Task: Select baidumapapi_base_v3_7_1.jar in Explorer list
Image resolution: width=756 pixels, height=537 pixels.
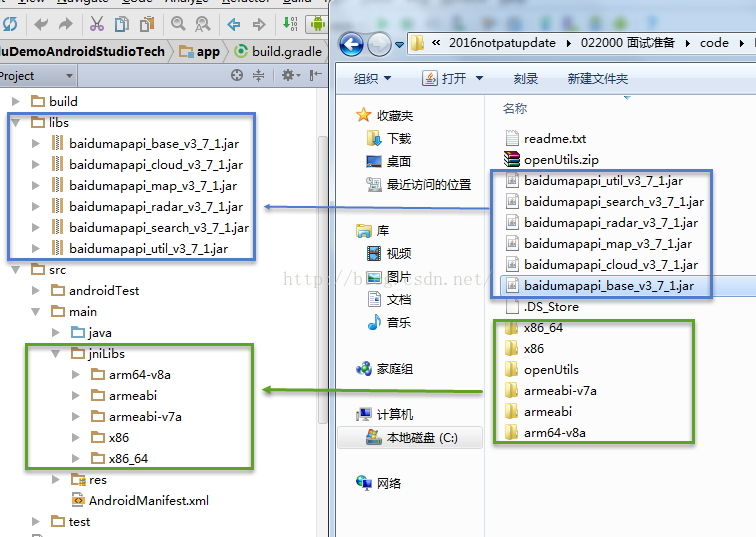Action: tap(599, 286)
